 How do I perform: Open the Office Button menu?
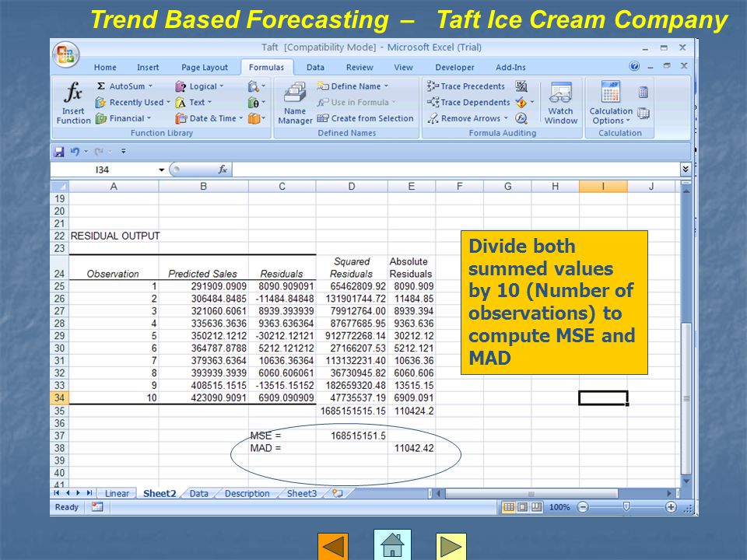[65, 54]
